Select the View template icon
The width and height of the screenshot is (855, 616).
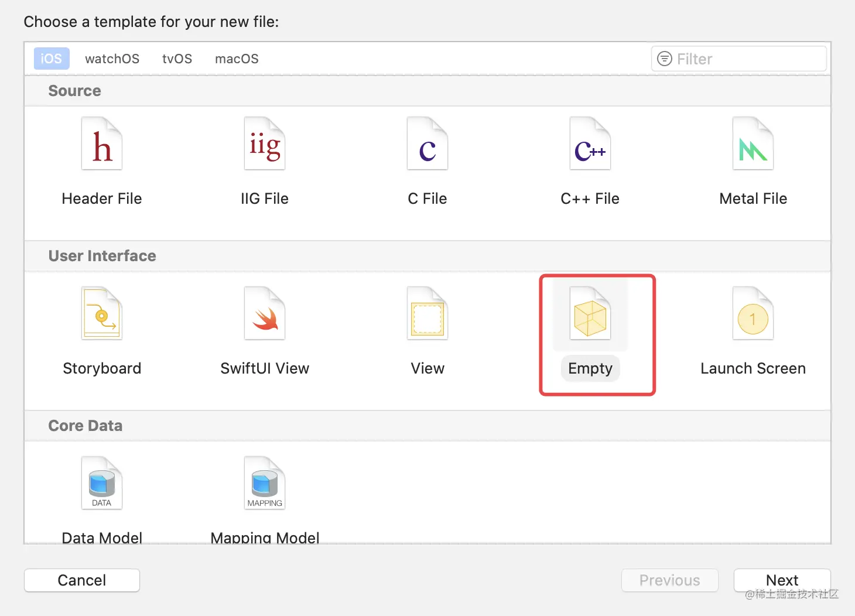(427, 314)
